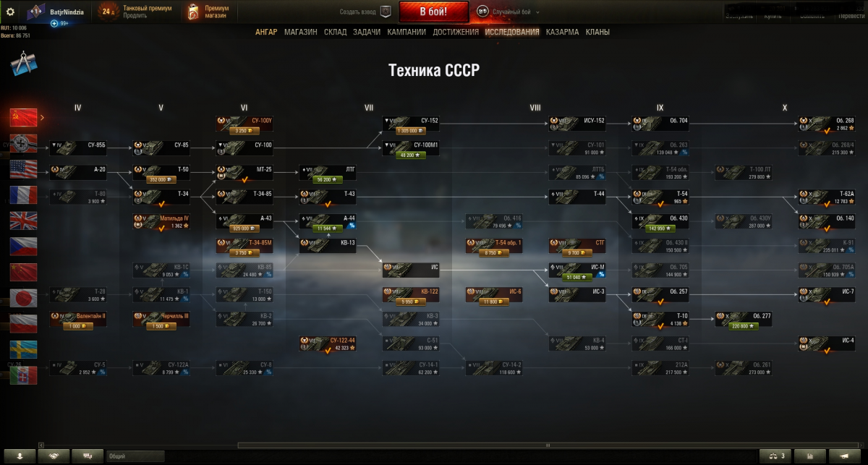The width and height of the screenshot is (868, 465).
Task: Switch to the АНГАР tab
Action: [x=266, y=32]
